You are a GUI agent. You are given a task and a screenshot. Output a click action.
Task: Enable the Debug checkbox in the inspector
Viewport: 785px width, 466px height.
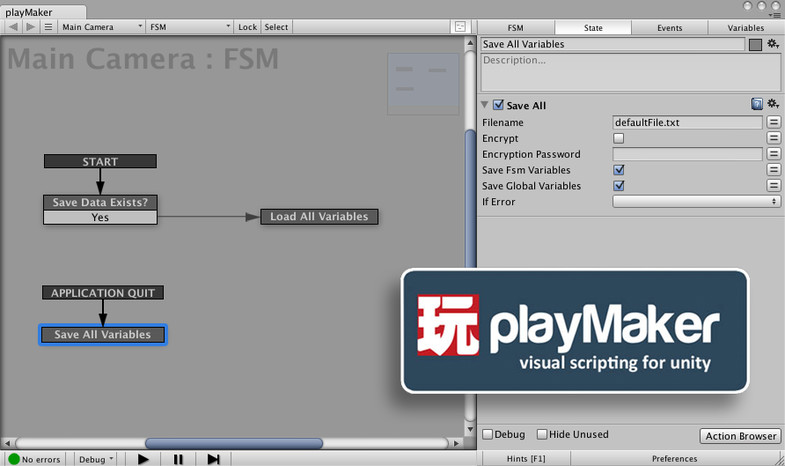488,434
